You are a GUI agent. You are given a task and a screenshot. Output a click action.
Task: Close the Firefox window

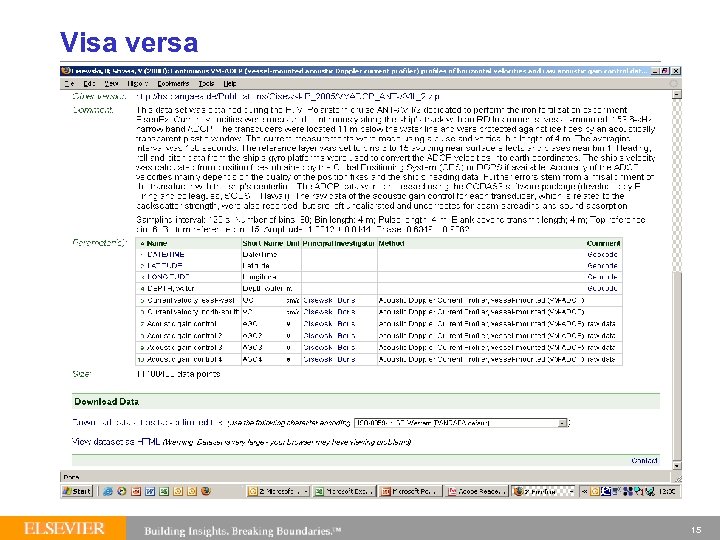point(676,71)
